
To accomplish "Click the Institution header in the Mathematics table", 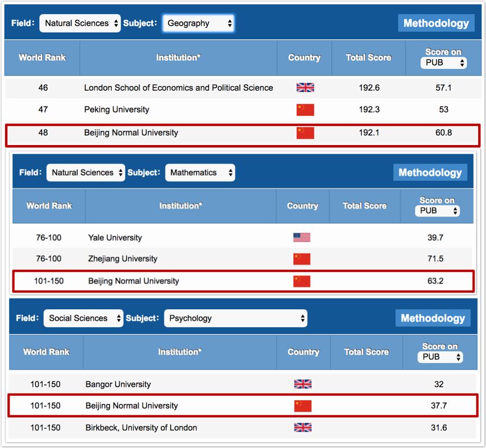I will 181,206.
